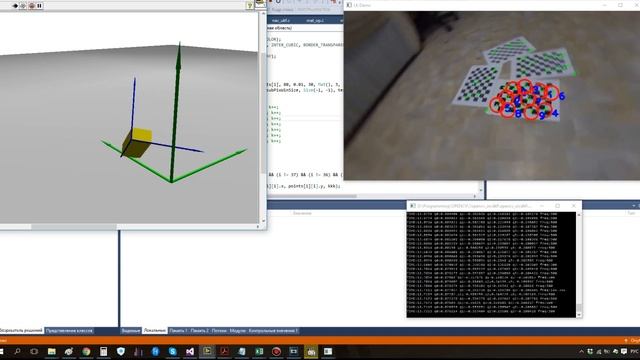Open Adobe Acrobat from the taskbar
The image size is (640, 360).
(x=224, y=351)
